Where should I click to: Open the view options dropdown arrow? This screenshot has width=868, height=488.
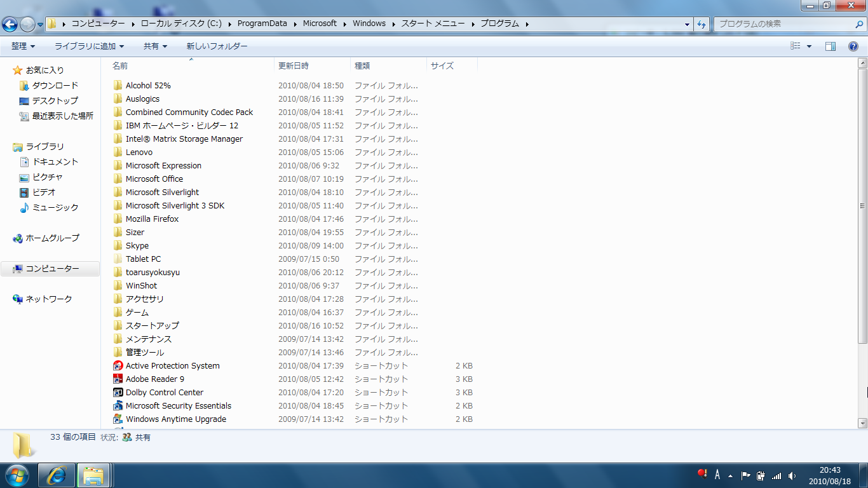[x=809, y=46]
